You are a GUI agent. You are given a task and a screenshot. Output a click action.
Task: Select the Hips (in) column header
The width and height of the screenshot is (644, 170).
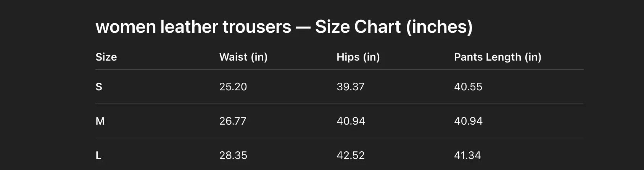(358, 57)
